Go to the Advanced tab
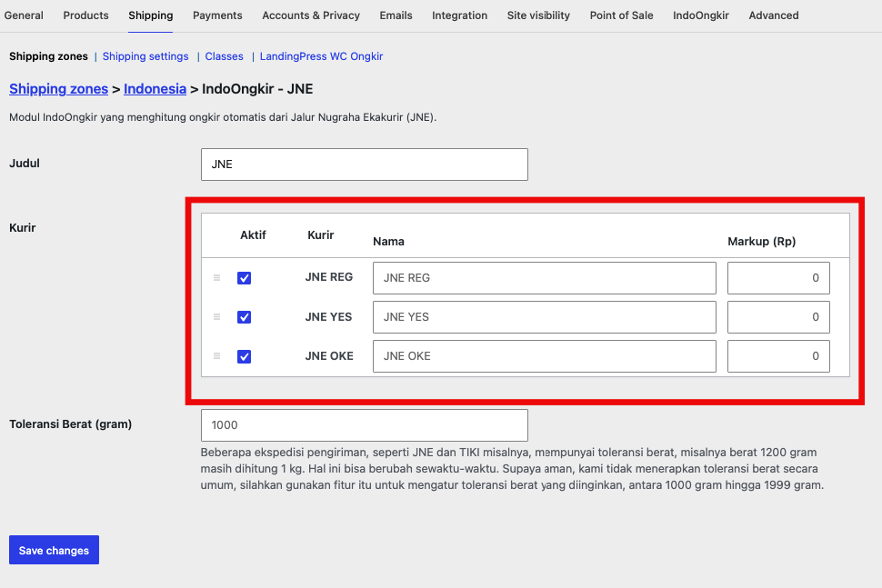The width and height of the screenshot is (882, 588). coord(774,15)
